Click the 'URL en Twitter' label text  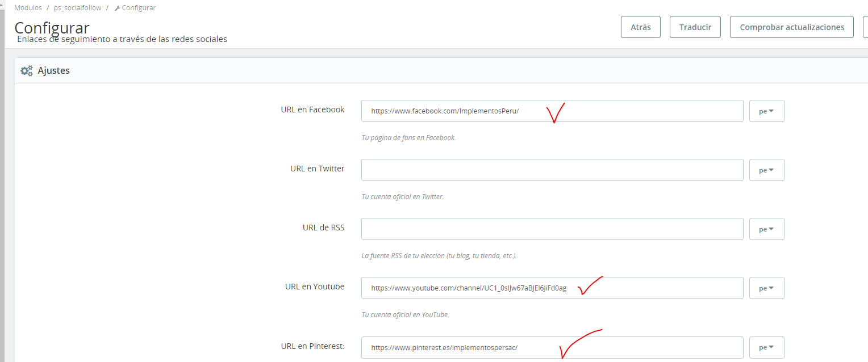(x=317, y=169)
